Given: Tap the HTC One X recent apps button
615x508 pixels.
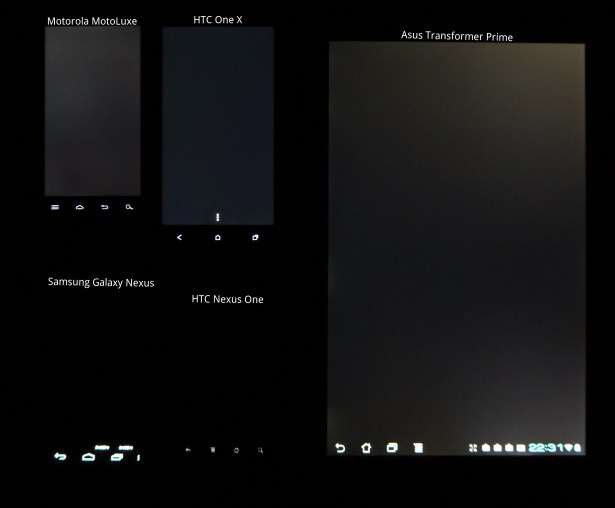Looking at the screenshot, I should pyautogui.click(x=255, y=237).
